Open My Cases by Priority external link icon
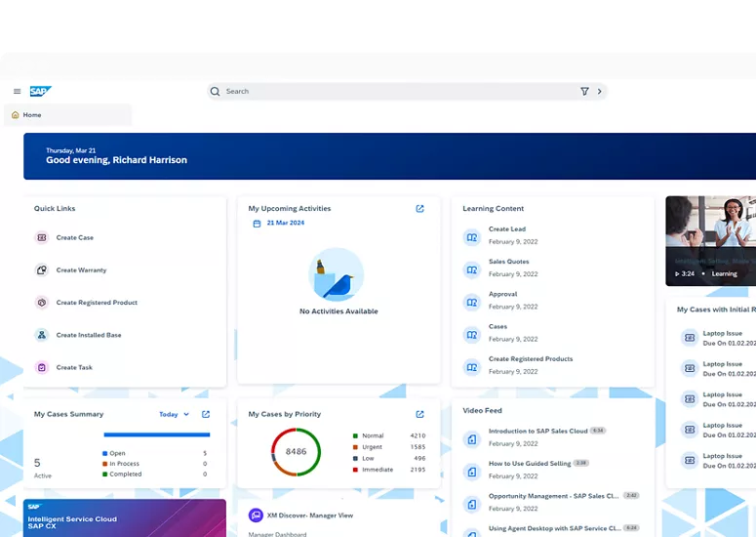 click(419, 414)
